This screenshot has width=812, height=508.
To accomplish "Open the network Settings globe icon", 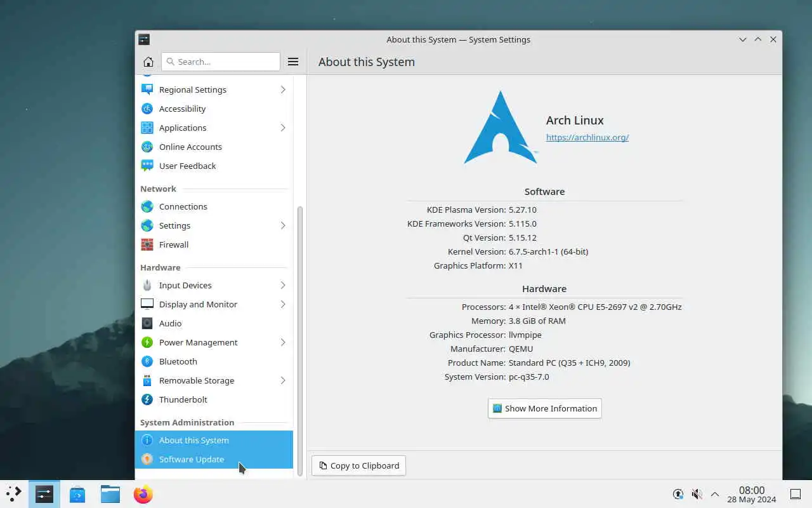I will point(147,225).
